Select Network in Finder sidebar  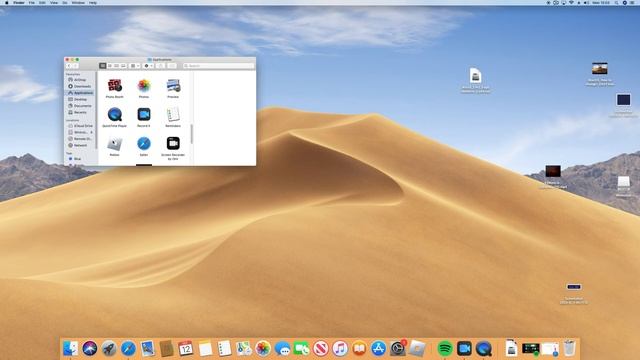(x=80, y=145)
